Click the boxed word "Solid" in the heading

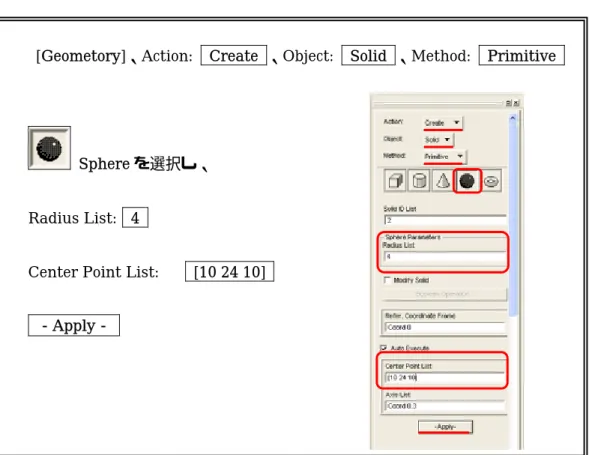point(368,56)
